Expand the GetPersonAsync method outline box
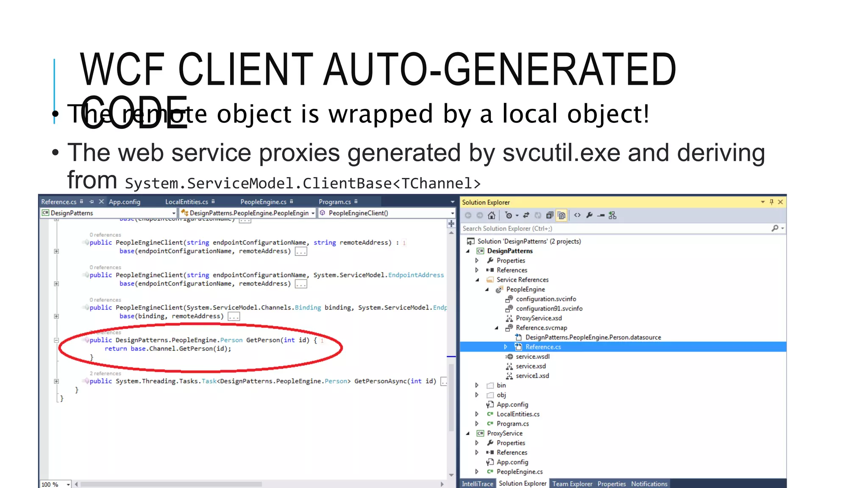Viewport: 868px width, 488px height. (x=56, y=381)
